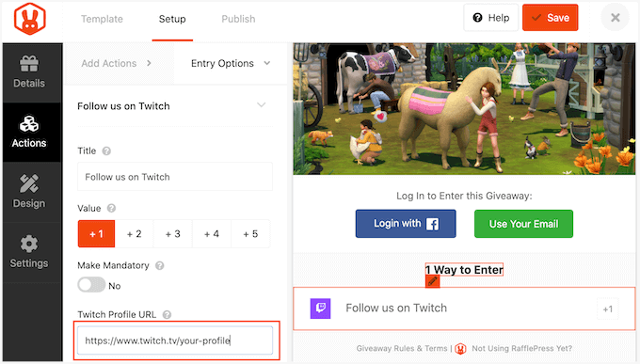The height and width of the screenshot is (364, 640).
Task: Click the RafflePress rabbit logo
Action: click(29, 19)
